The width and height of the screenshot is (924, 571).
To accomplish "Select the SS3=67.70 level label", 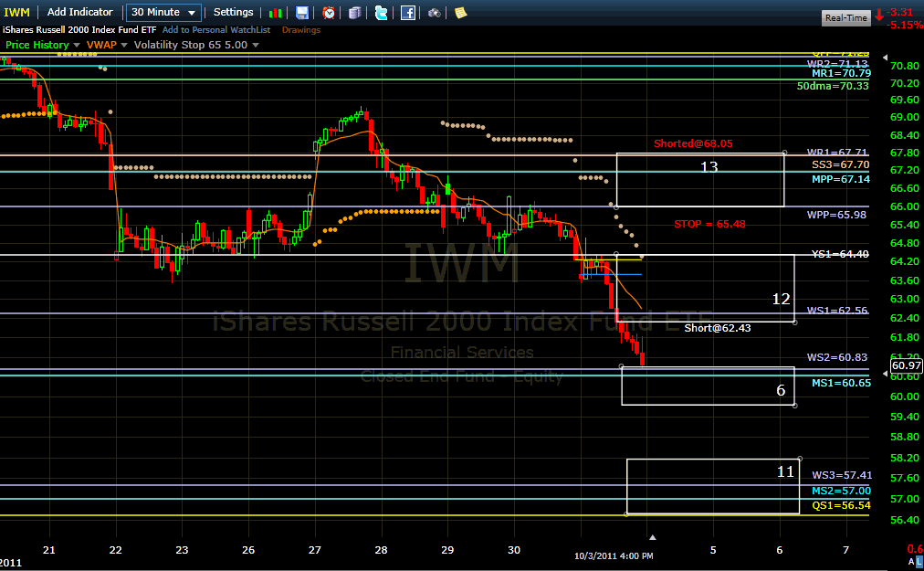I will (x=840, y=164).
